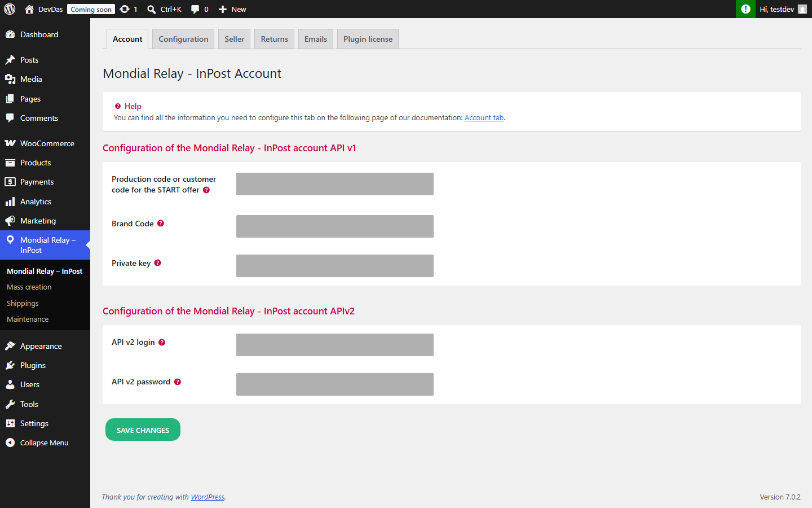Click the Products archive icon
The height and width of the screenshot is (508, 812).
10,163
